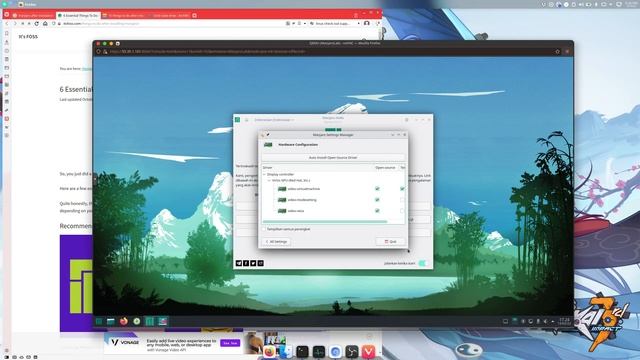This screenshot has width=640, height=360.
Task: Toggle open-source checkbox for video-virtualmachine
Action: (x=377, y=189)
